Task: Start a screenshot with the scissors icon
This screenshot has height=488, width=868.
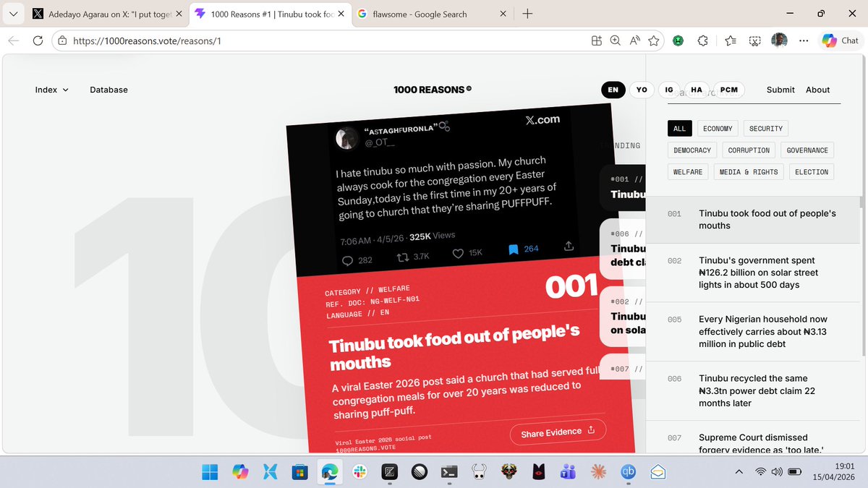Action: [754, 41]
